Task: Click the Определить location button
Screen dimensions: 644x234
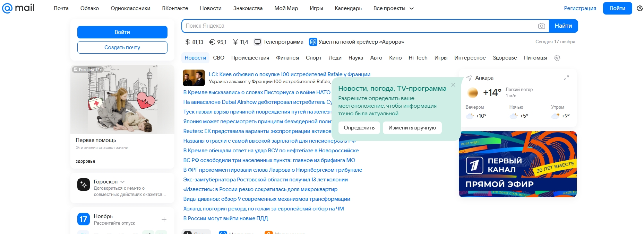Action: [359, 128]
